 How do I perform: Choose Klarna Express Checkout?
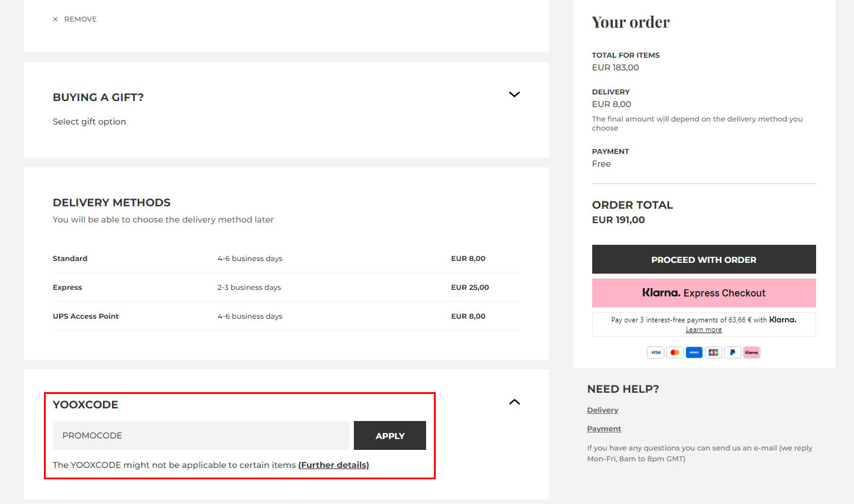[704, 293]
